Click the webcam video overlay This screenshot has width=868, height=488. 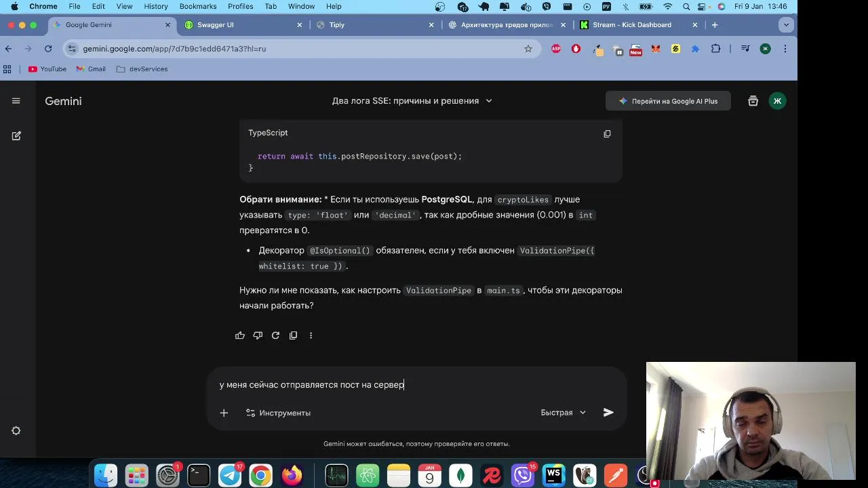[x=751, y=420]
